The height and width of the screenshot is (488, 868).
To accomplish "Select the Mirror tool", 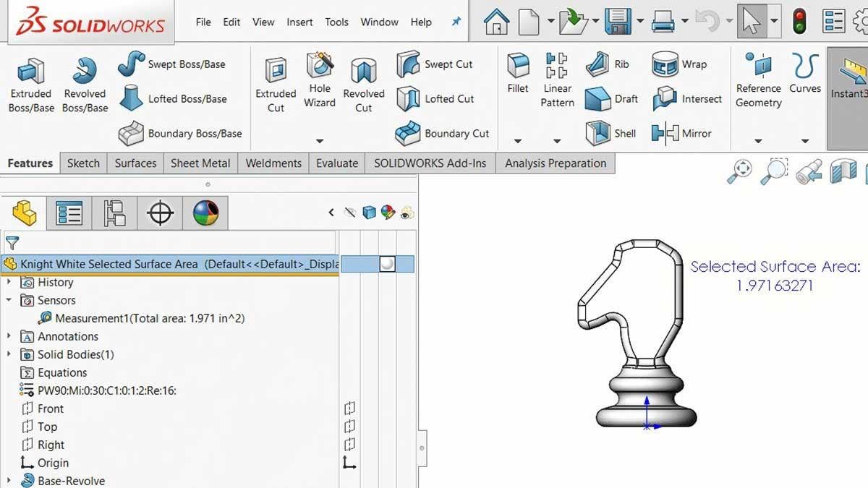I will pyautogui.click(x=681, y=134).
